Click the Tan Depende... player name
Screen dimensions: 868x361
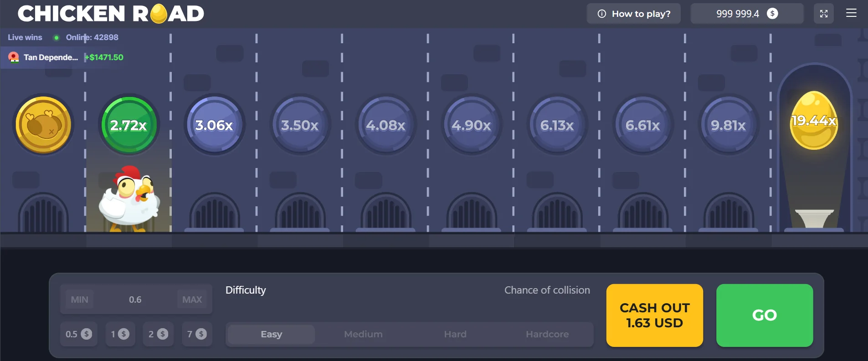pos(51,57)
